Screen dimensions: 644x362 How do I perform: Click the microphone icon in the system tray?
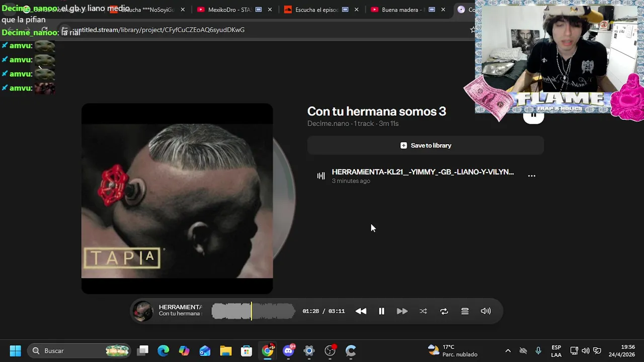(x=538, y=350)
